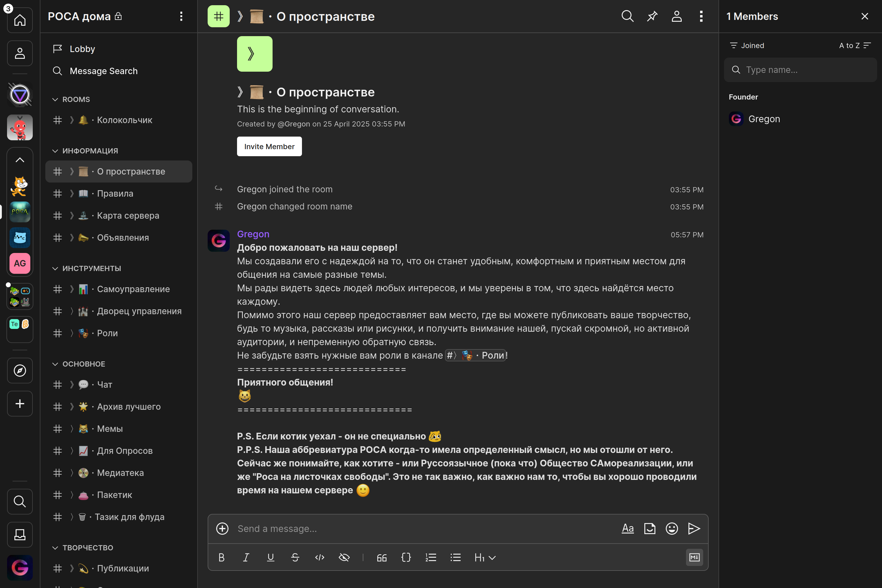
Task: Toggle the formatting toolbar Aa button
Action: click(x=628, y=528)
